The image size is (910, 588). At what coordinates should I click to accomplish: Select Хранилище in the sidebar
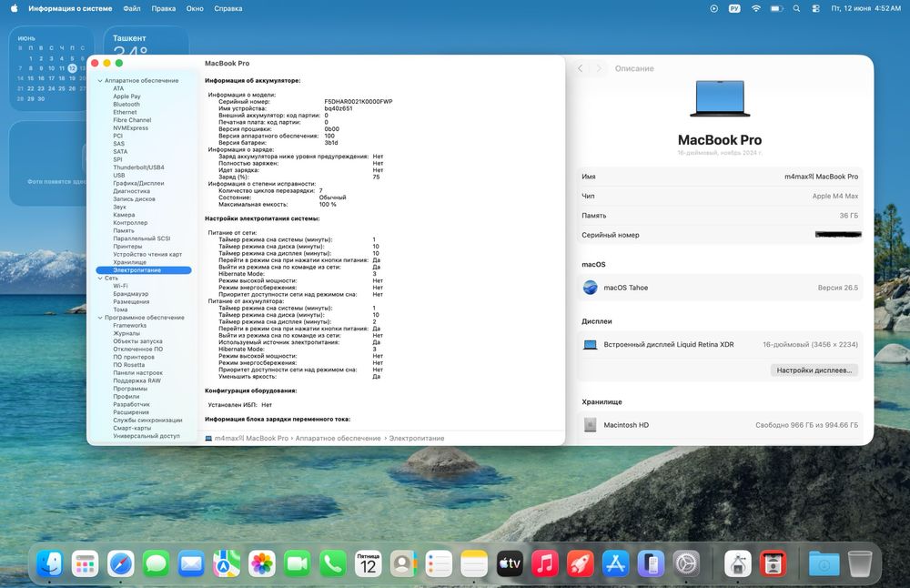coord(130,262)
